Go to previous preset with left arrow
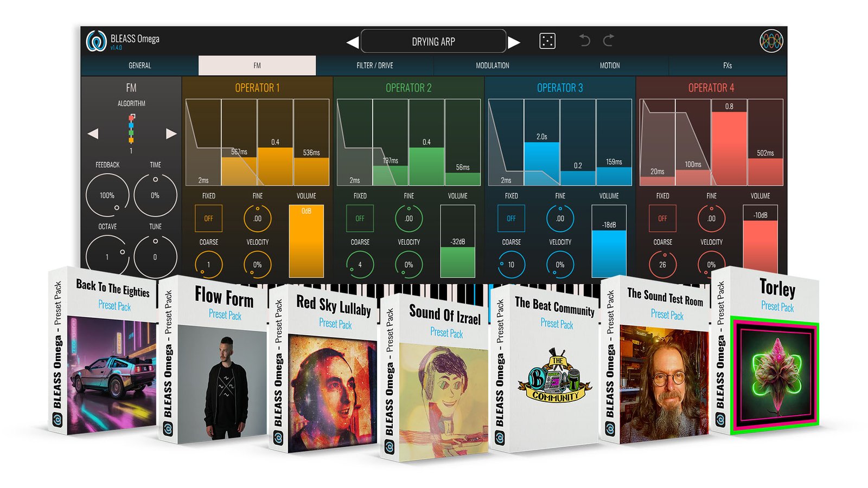 tap(353, 42)
